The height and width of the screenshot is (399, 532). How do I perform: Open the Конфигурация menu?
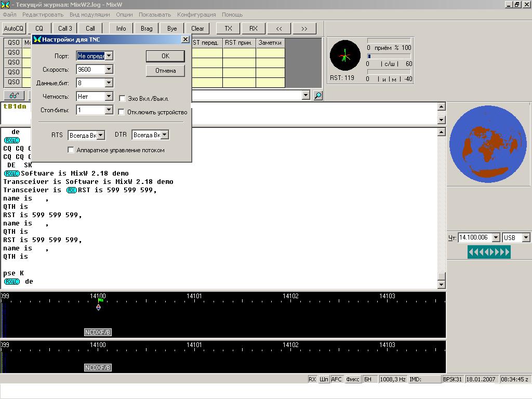(x=196, y=15)
